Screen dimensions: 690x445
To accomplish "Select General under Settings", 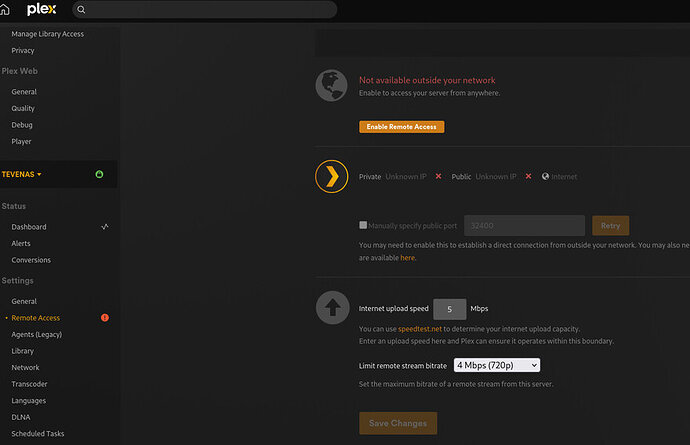I will point(24,301).
